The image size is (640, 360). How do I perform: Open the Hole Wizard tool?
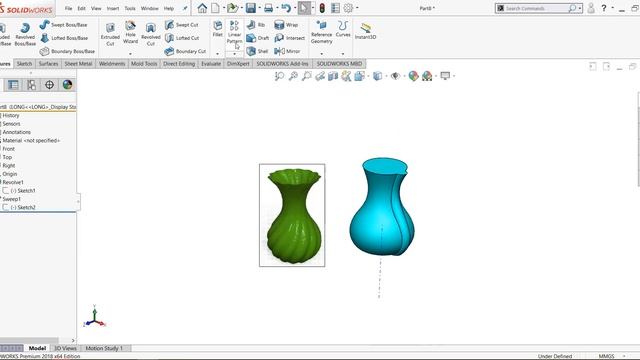pos(130,32)
